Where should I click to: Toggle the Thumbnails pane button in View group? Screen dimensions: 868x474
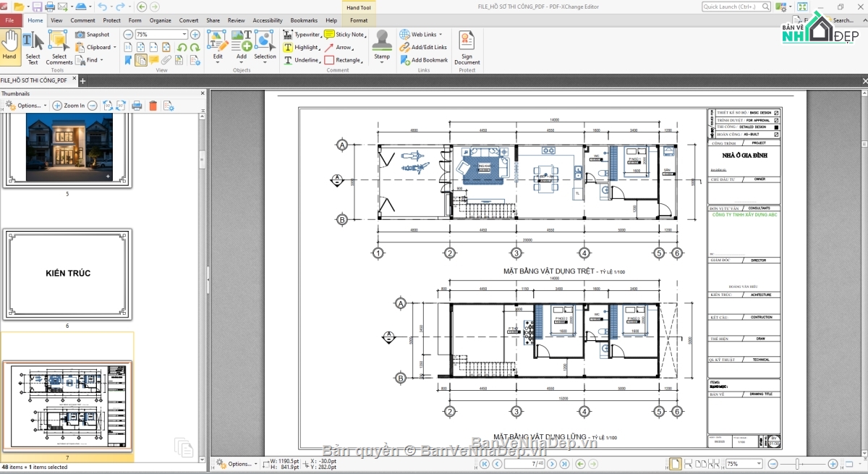pyautogui.click(x=141, y=60)
